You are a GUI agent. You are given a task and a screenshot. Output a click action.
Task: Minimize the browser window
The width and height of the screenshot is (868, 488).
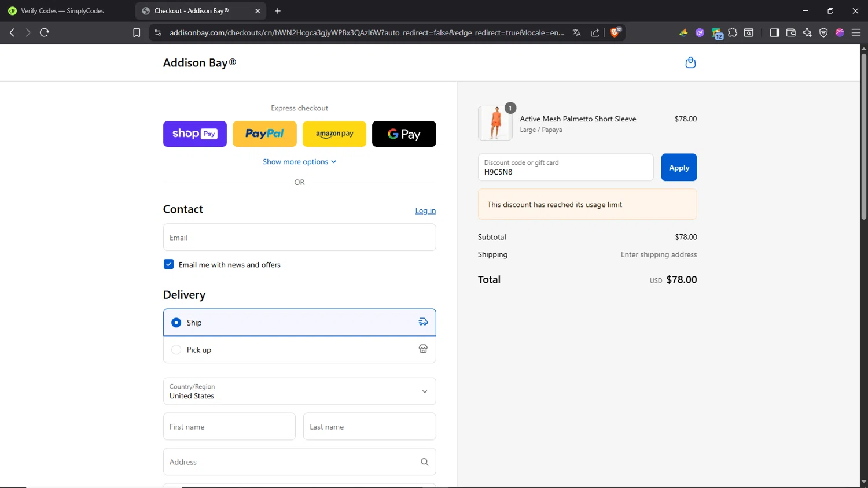click(x=805, y=11)
